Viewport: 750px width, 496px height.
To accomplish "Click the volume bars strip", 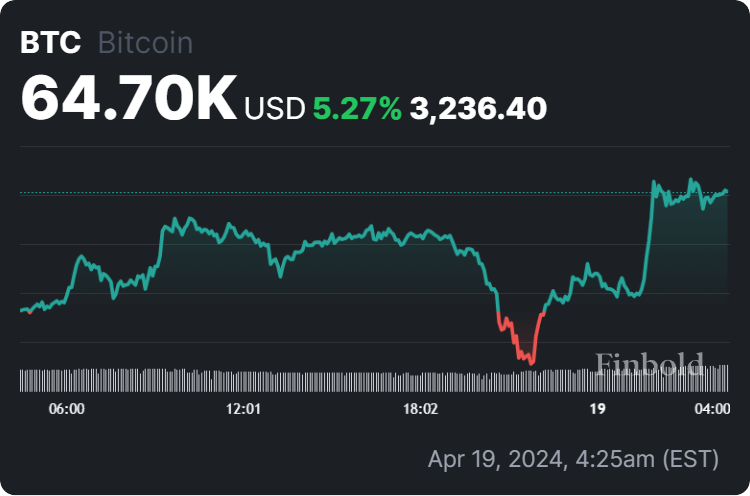I will point(300,380).
